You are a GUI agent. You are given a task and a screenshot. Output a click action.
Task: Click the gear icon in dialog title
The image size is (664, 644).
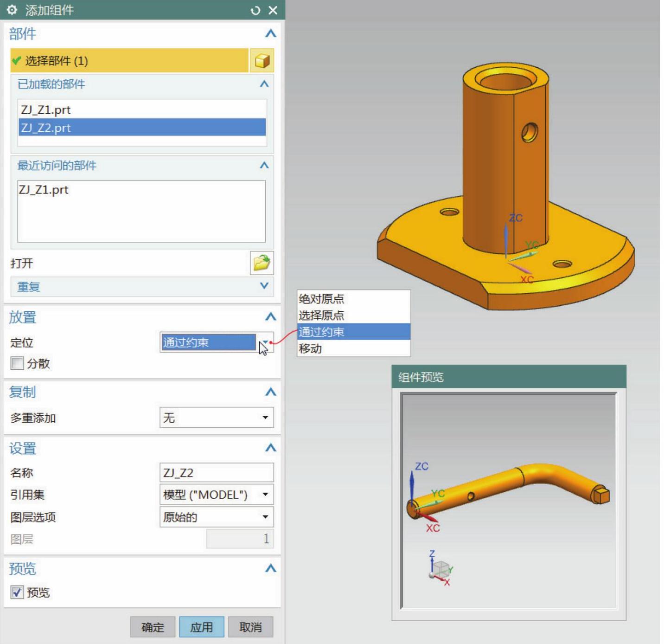pos(12,10)
